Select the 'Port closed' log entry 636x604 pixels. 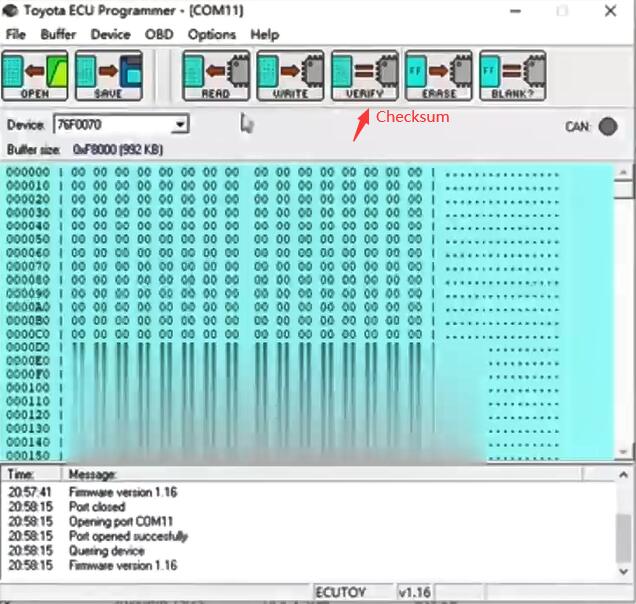click(x=308, y=507)
